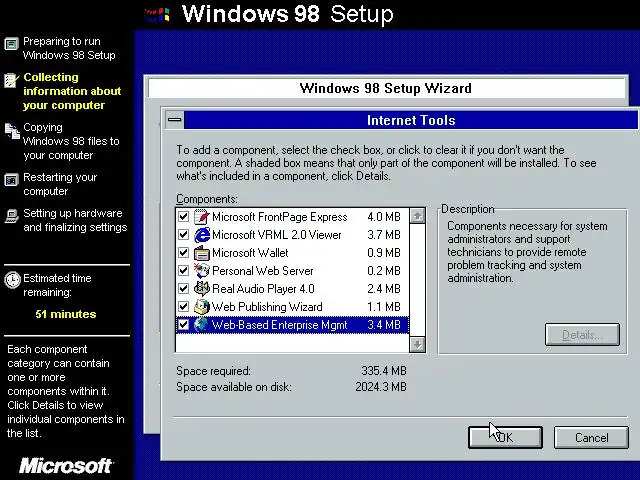Click the Space available on disk: label
Image resolution: width=640 pixels, height=480 pixels.
point(234,387)
